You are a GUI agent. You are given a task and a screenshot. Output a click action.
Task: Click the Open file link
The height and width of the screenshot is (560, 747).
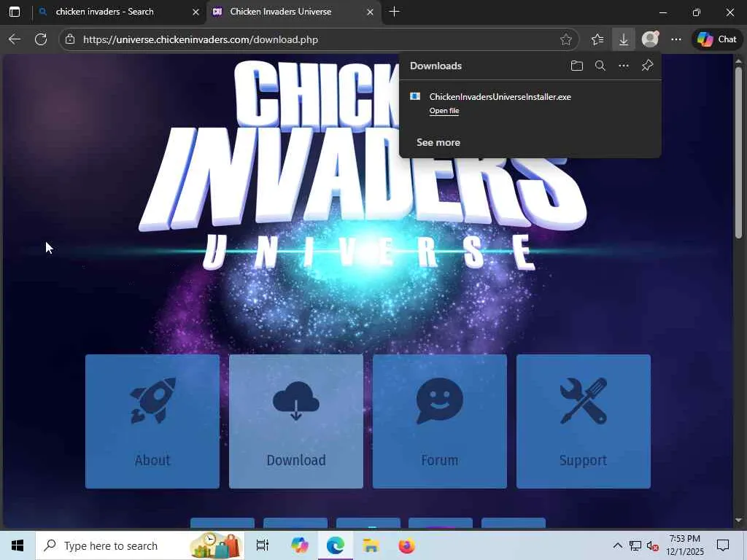[444, 111]
